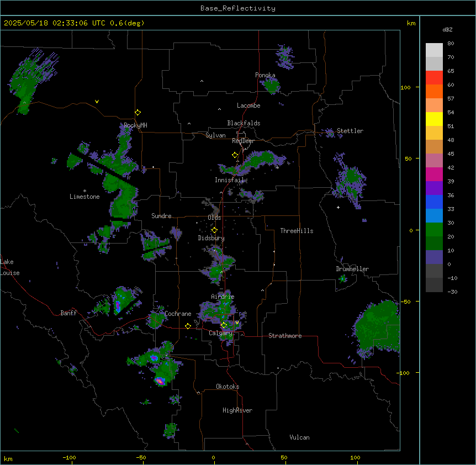Select the HighRiver label
Screen dimensions: 476x465
237,410
